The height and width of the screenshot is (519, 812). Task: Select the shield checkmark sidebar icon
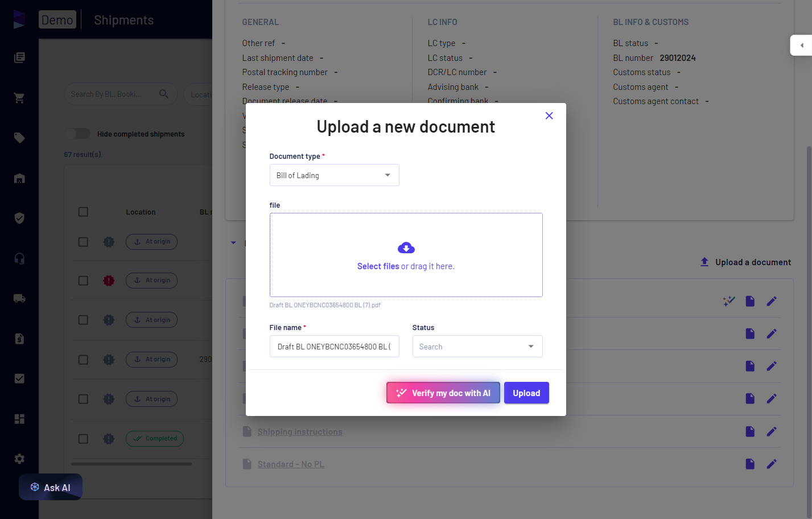click(x=19, y=218)
